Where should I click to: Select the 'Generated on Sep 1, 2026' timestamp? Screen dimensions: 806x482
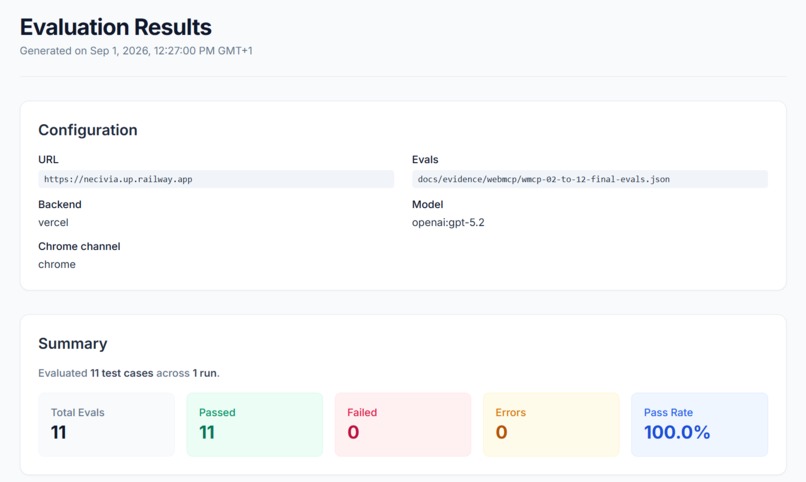pos(136,51)
